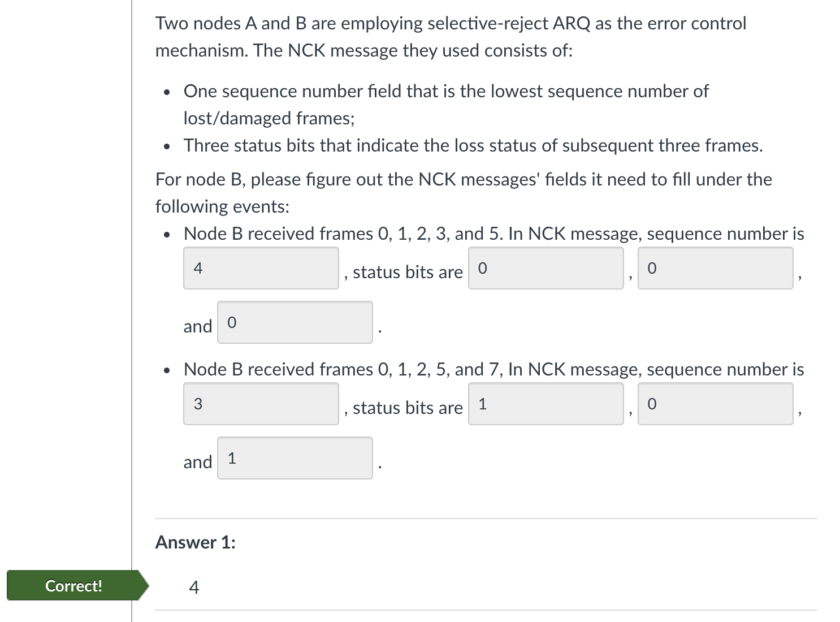
Task: Click the sequence number field containing 4
Action: (261, 268)
